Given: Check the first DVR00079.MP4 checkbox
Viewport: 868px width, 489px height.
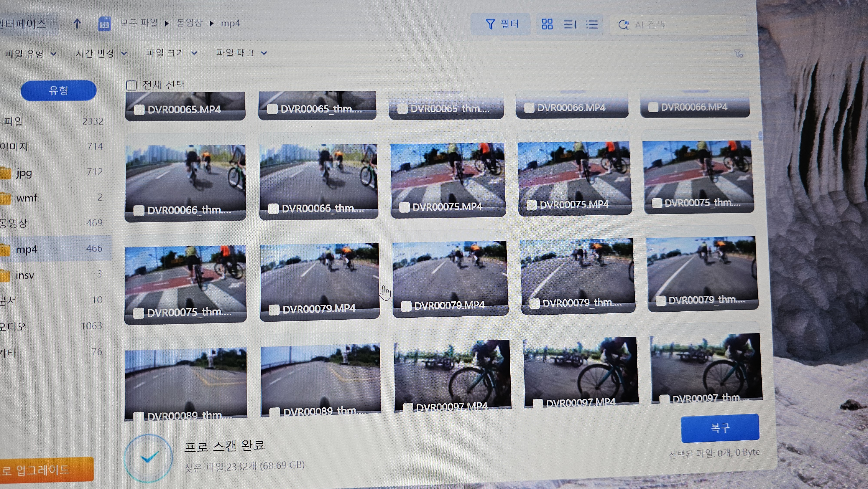Looking at the screenshot, I should coord(274,310).
